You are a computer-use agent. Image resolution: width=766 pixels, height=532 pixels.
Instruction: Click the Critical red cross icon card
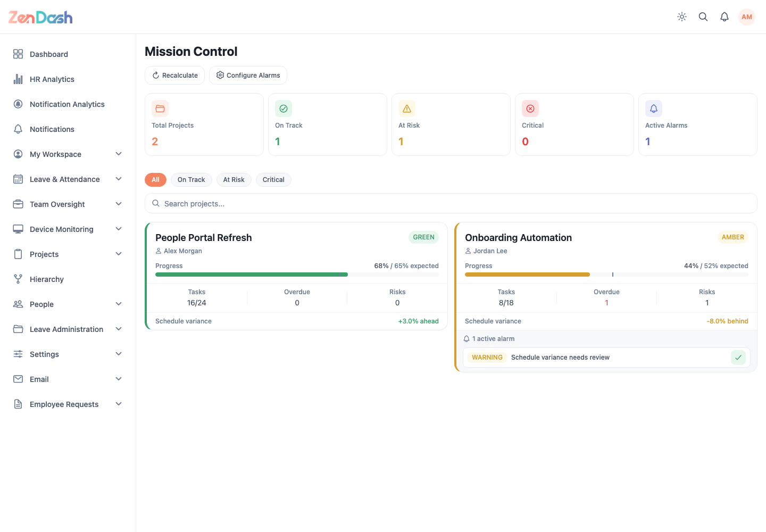[530, 109]
